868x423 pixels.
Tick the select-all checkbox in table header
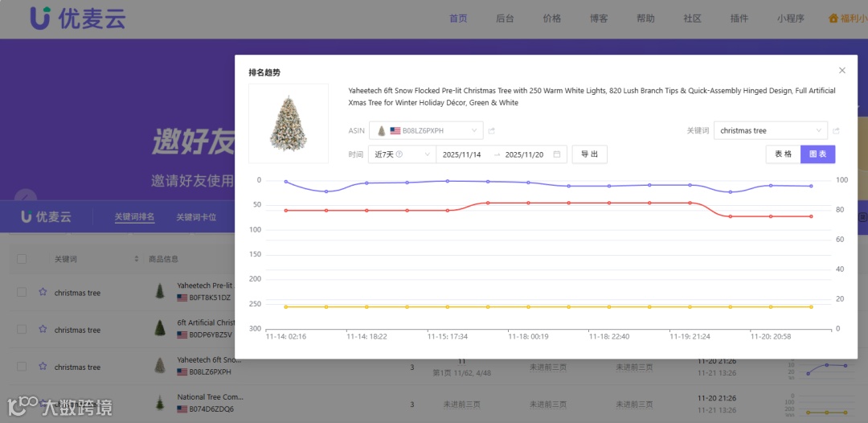22,259
